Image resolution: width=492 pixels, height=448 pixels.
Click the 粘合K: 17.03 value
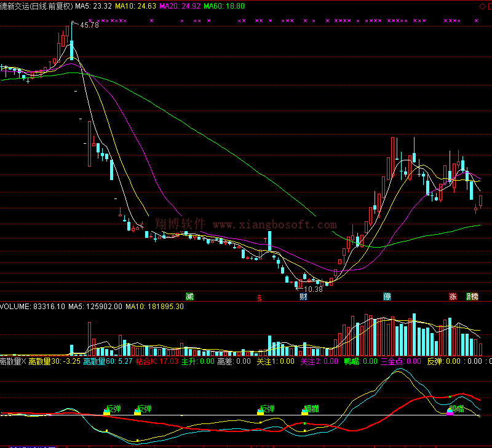point(157,361)
